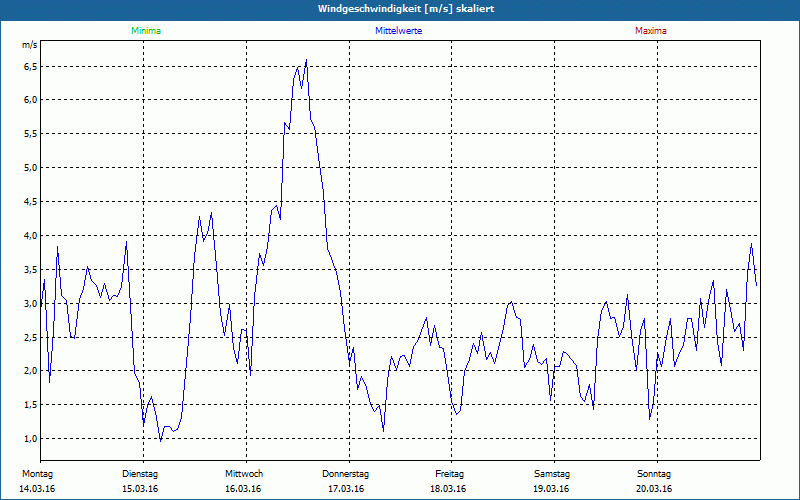This screenshot has width=800, height=500.
Task: Click the date 15.03.16
Action: (x=140, y=489)
